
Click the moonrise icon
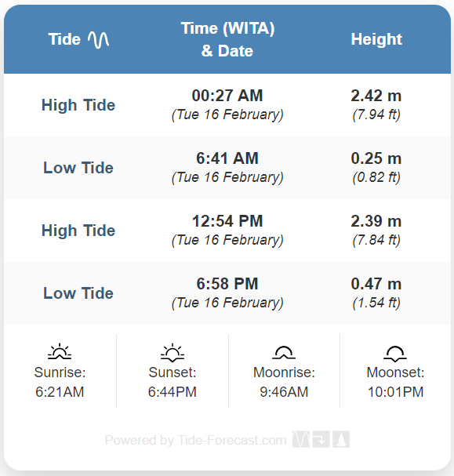284,352
